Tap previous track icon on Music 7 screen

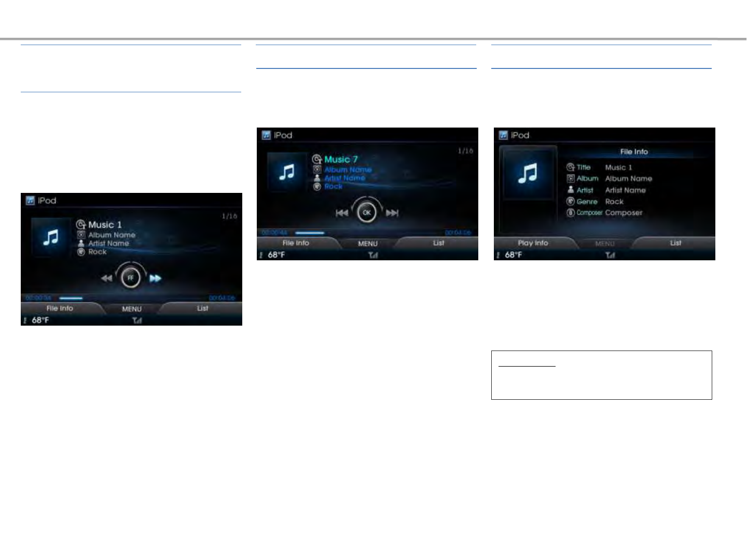click(341, 213)
